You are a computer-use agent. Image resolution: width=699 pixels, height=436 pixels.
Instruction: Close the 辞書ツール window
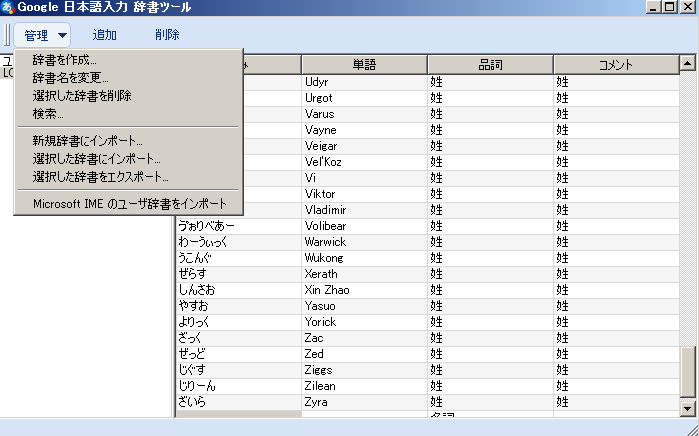point(687,7)
